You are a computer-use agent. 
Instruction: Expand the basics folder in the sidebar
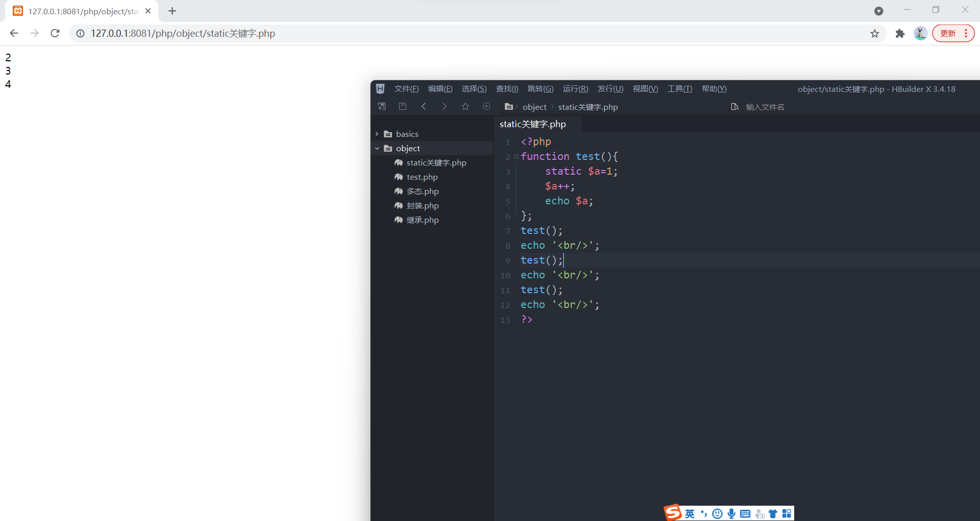[x=378, y=133]
